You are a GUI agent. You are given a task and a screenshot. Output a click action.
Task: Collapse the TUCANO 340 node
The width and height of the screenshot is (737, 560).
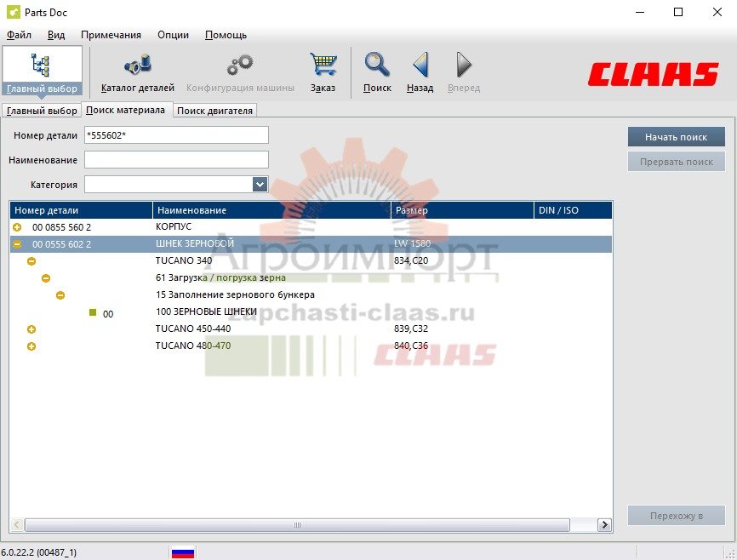31,261
